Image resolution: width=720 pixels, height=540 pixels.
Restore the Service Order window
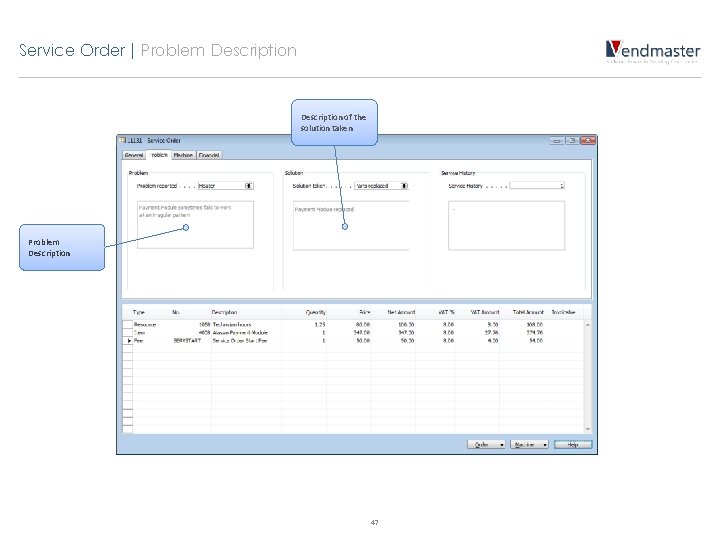(x=572, y=141)
